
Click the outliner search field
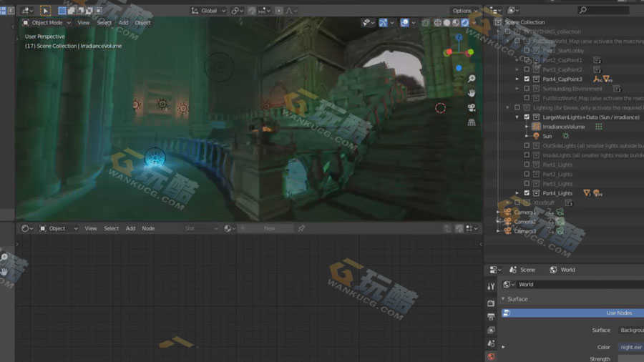603,10
